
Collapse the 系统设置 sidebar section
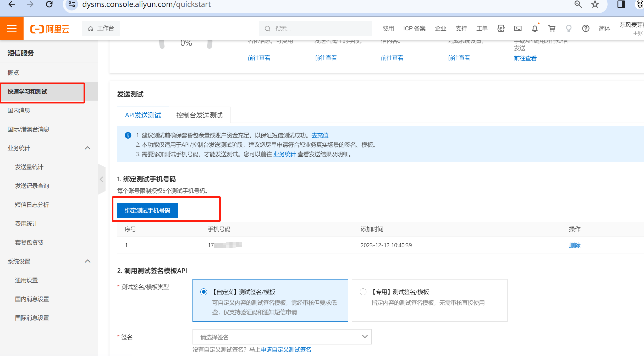tap(88, 261)
